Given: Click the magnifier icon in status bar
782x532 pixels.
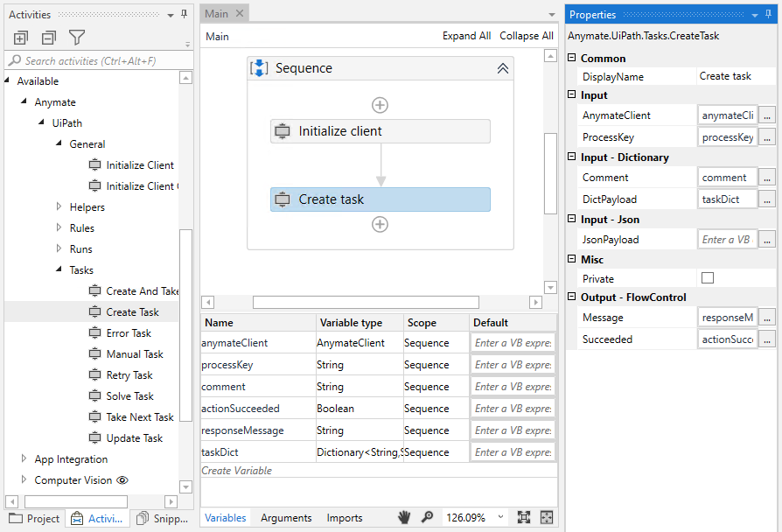Looking at the screenshot, I should [x=427, y=517].
